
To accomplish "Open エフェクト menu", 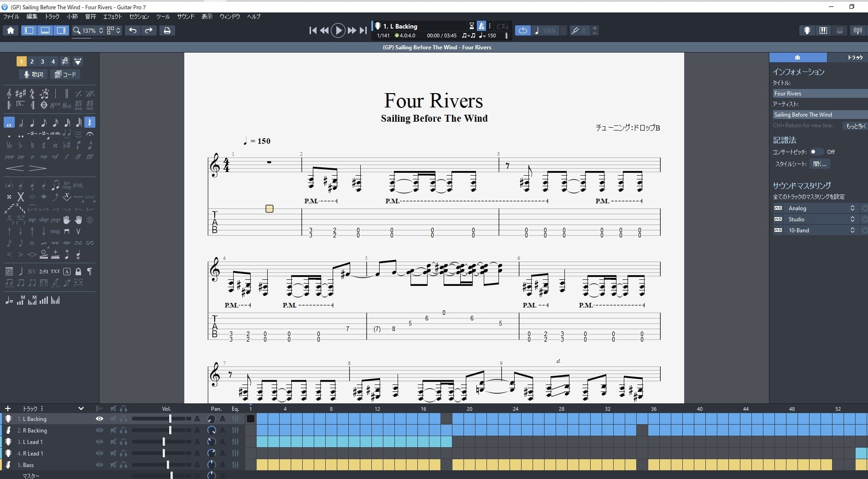I will (x=112, y=17).
